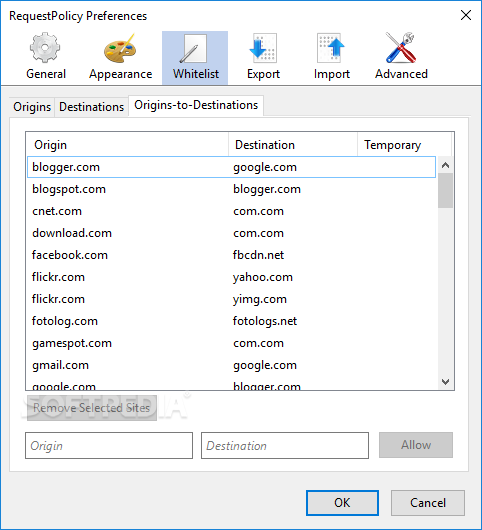Click the Cancel button
This screenshot has height=530, width=482.
pos(428,503)
